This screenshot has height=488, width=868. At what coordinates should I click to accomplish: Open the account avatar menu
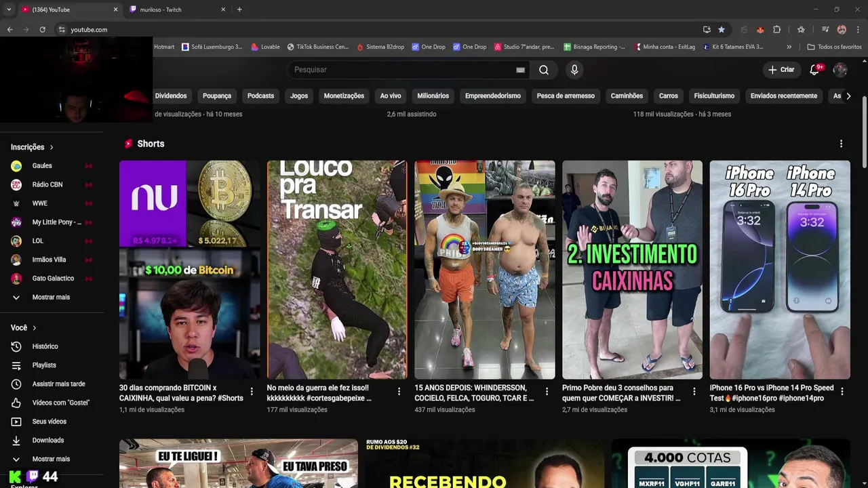pyautogui.click(x=840, y=70)
